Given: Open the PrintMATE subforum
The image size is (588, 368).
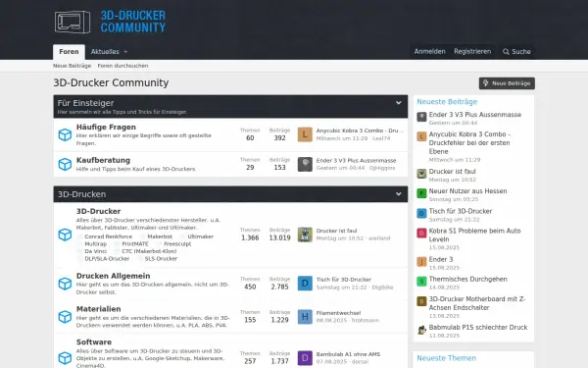Looking at the screenshot, I should [135, 243].
